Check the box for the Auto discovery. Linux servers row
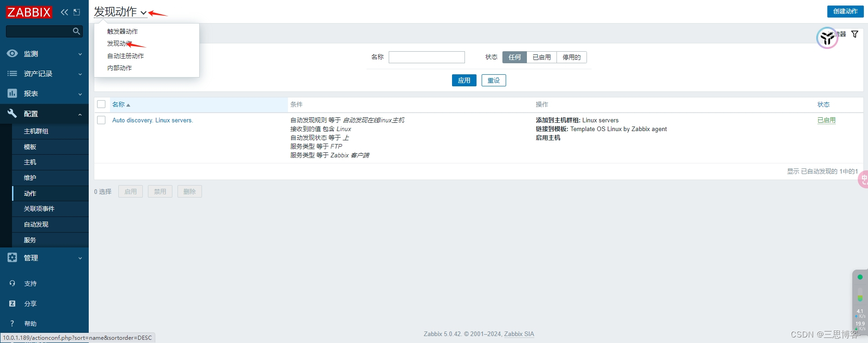This screenshot has width=868, height=343. [x=101, y=120]
